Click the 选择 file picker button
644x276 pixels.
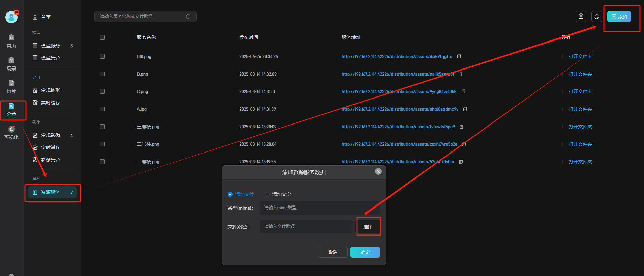click(368, 227)
